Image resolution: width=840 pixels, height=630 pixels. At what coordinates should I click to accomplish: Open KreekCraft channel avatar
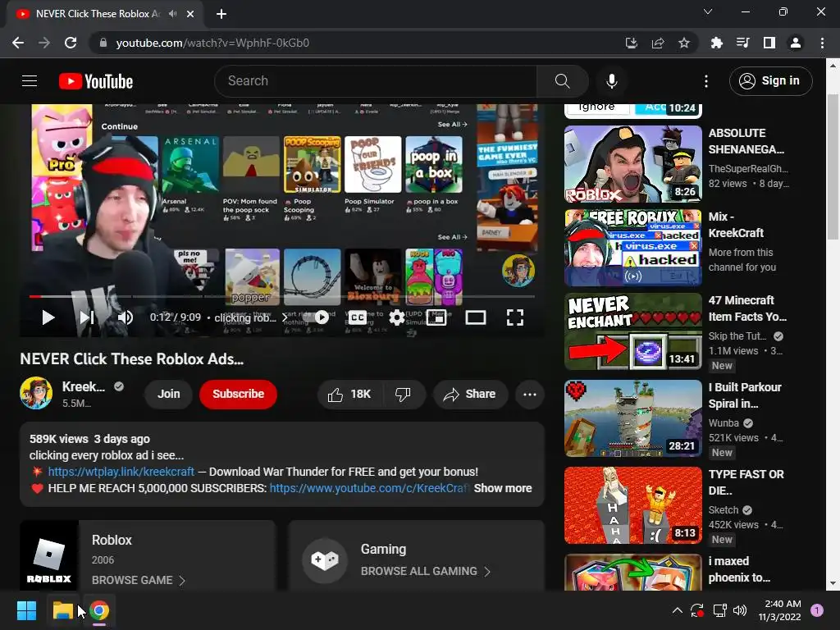tap(36, 393)
